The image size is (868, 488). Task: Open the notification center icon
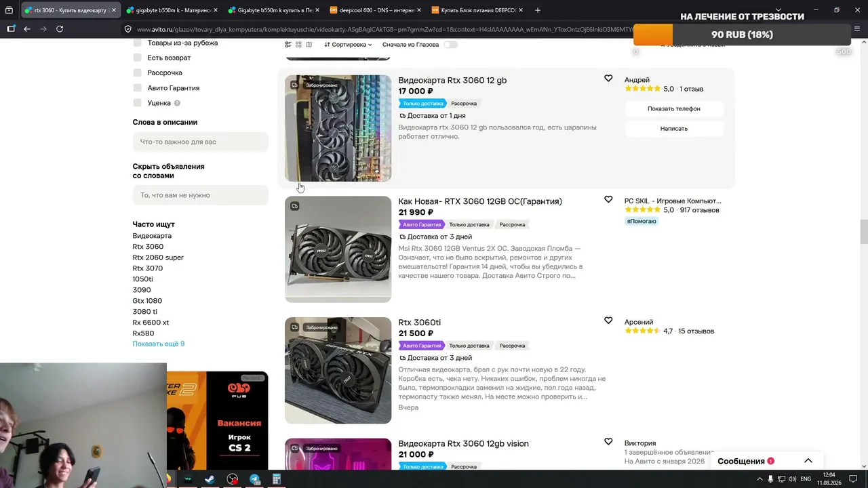click(x=854, y=479)
